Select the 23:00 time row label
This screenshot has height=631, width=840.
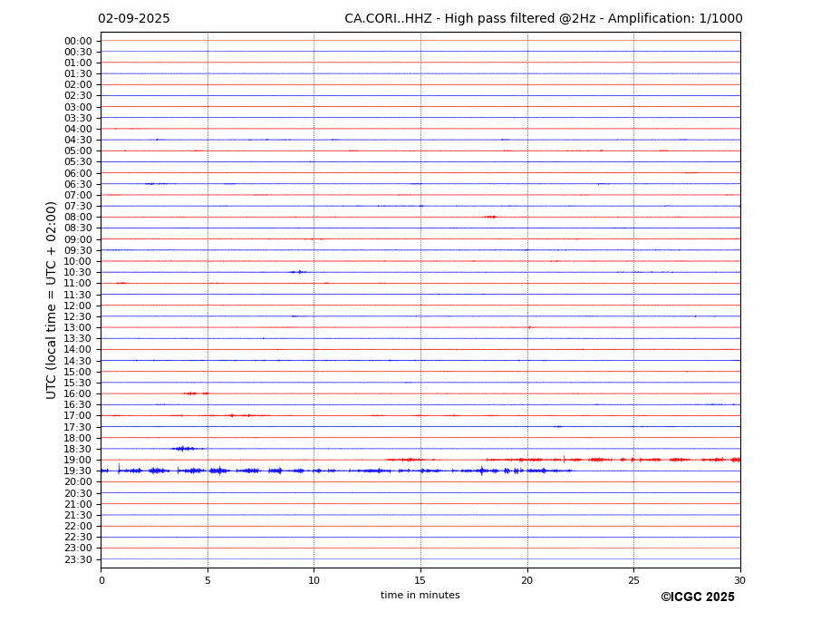tap(78, 548)
